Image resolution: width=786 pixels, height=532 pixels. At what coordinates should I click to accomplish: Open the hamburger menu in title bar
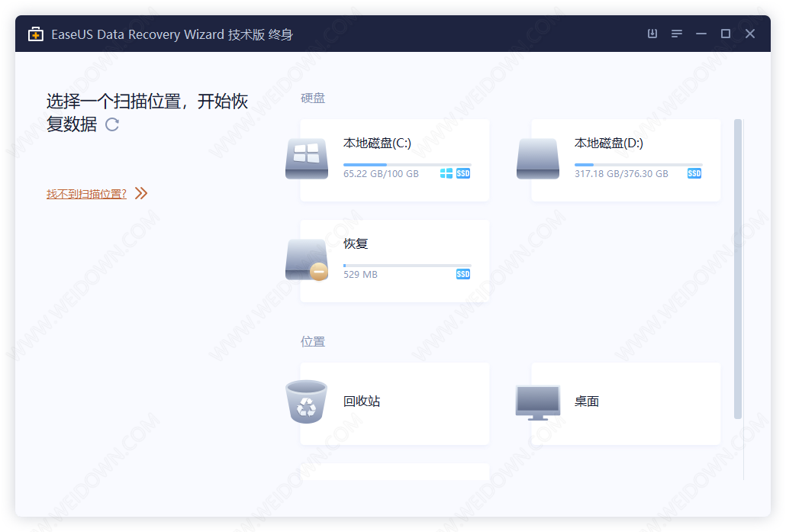click(x=677, y=34)
